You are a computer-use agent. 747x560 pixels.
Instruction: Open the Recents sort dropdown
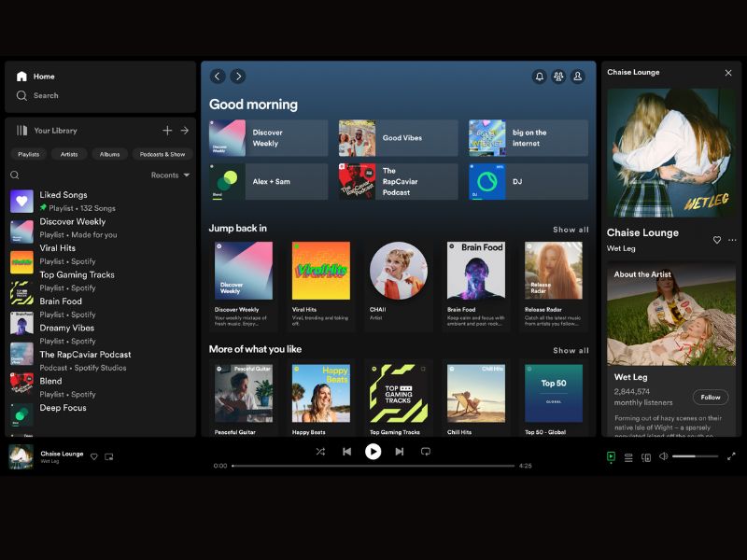coord(170,175)
